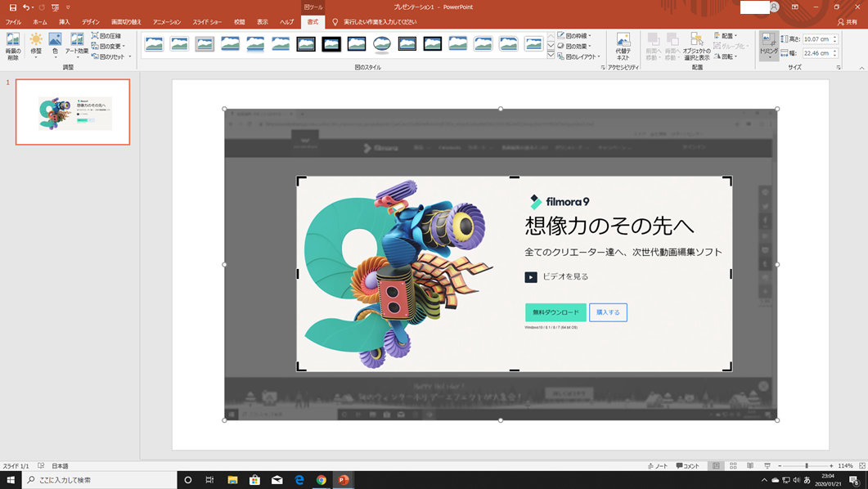Open the 回転 rotate dropdown
The height and width of the screenshot is (489, 868).
point(725,56)
